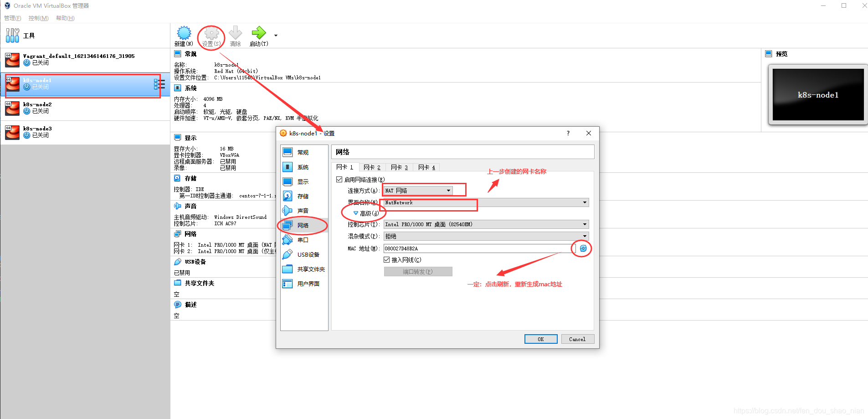
Task: Open Storage (存储) settings category
Action: tap(304, 196)
